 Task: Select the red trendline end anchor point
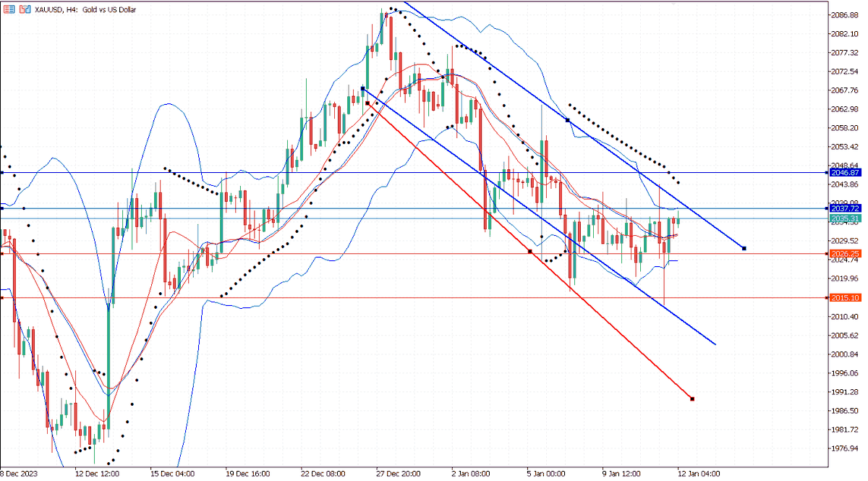pos(692,399)
